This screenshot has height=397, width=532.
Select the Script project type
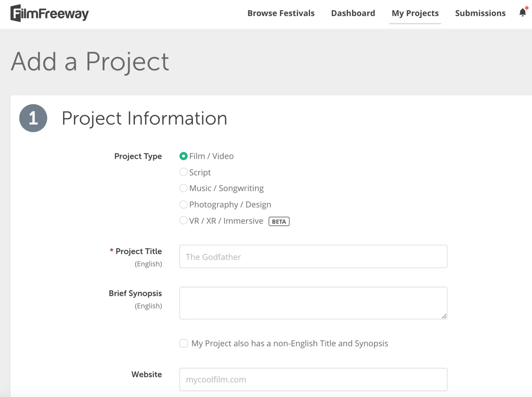184,172
